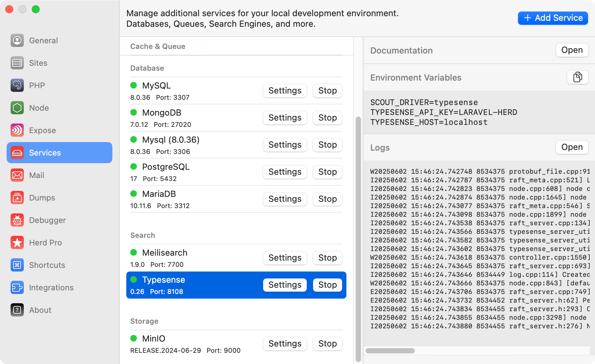The height and width of the screenshot is (364, 595).
Task: Open Settings for MongoDB
Action: click(285, 118)
